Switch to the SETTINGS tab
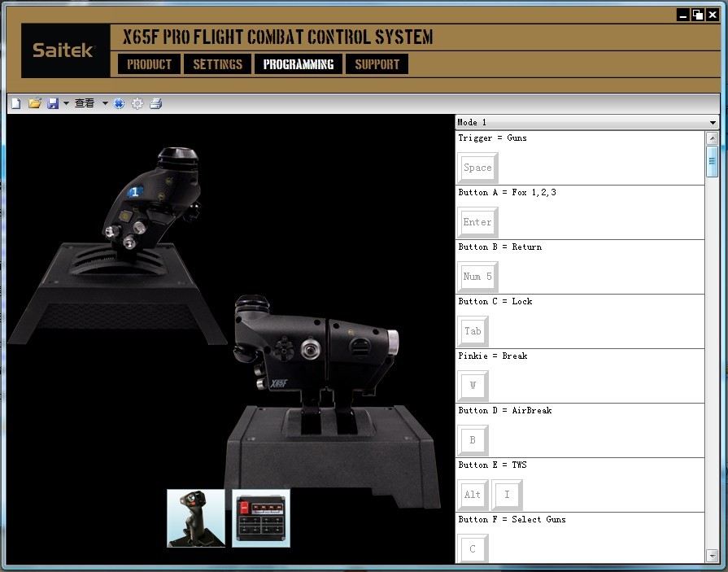Image resolution: width=728 pixels, height=572 pixels. [x=218, y=64]
